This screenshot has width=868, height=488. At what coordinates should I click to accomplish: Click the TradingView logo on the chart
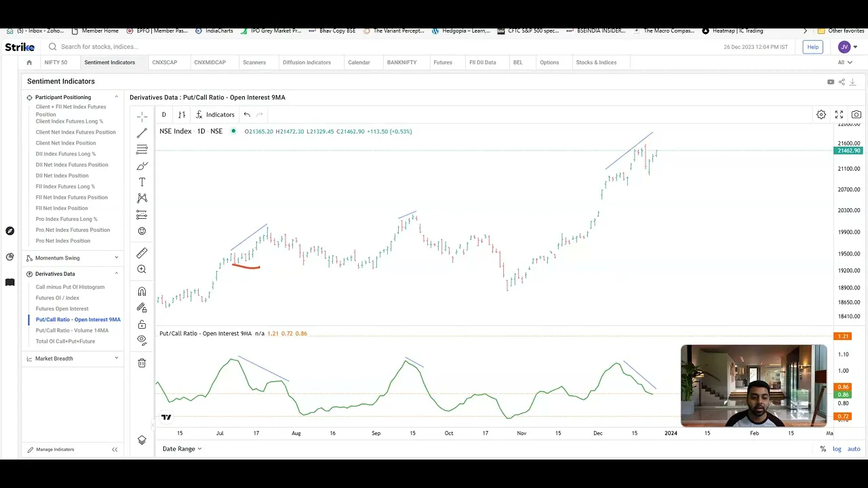(166, 418)
